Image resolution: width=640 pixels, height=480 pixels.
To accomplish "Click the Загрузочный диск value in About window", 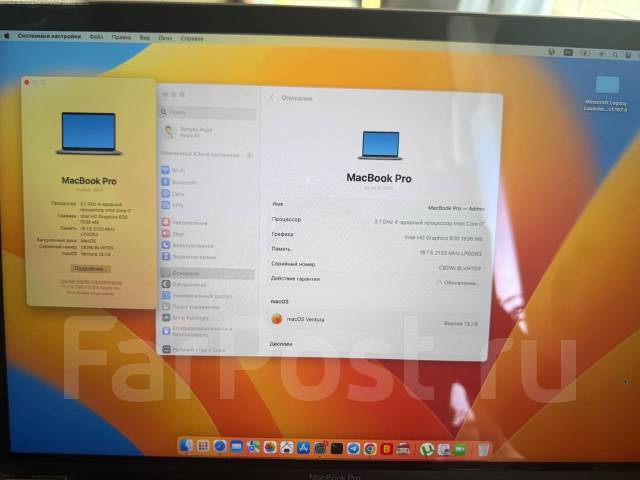I will (89, 241).
